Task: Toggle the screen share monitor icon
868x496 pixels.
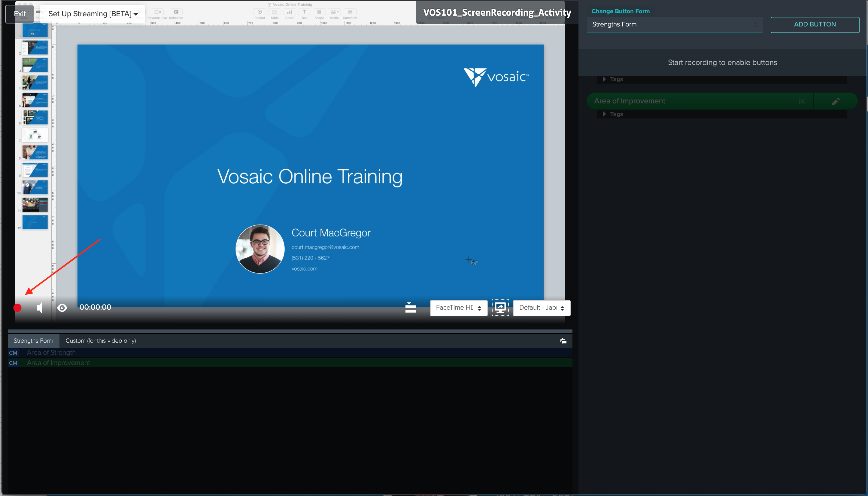Action: coord(500,308)
